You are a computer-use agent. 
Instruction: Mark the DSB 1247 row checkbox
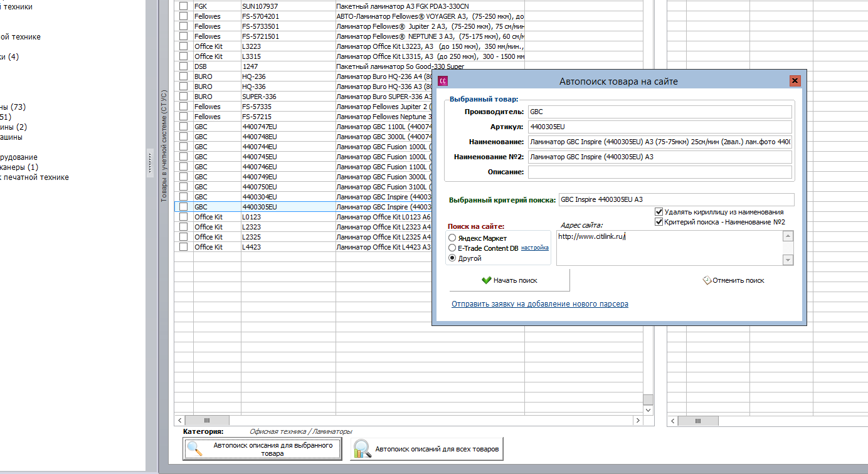[183, 66]
